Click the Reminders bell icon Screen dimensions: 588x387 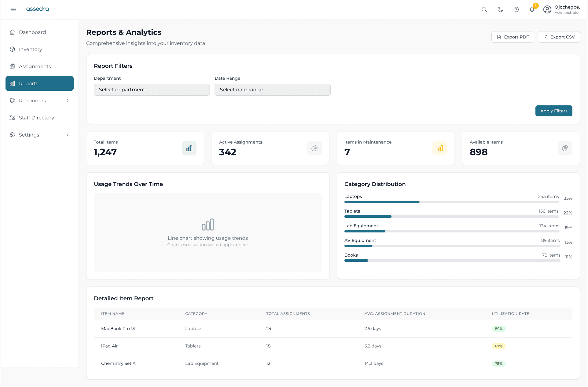click(x=12, y=100)
